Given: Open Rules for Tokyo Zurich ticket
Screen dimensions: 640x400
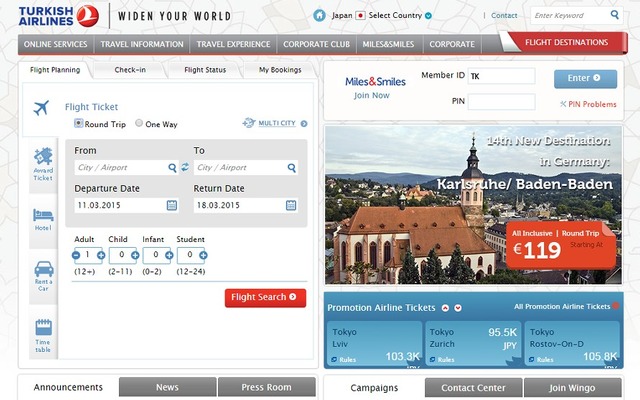Looking at the screenshot, I should pyautogui.click(x=442, y=360).
